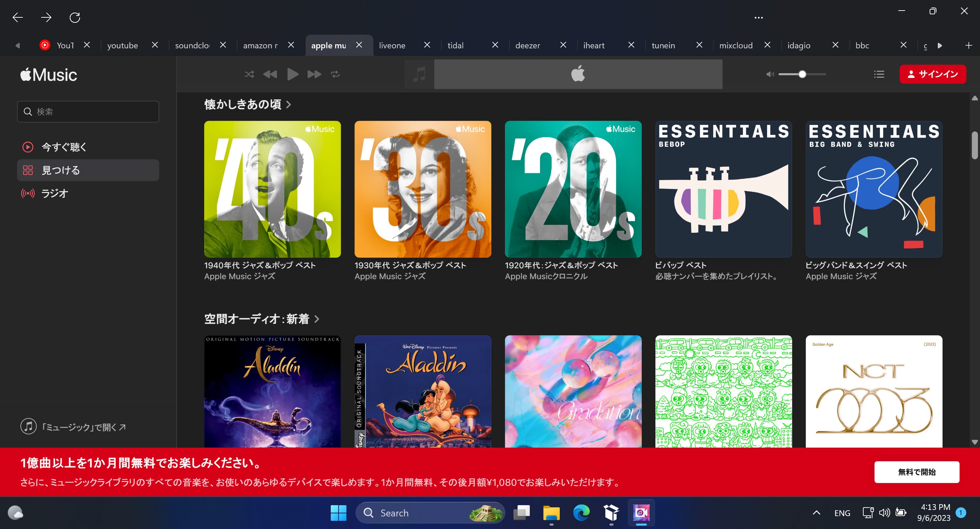
Task: Open the browser settings ellipsis menu
Action: coord(758,17)
